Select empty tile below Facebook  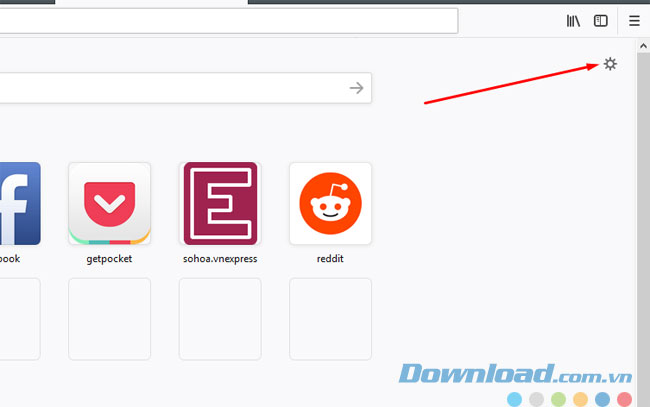[x=20, y=319]
